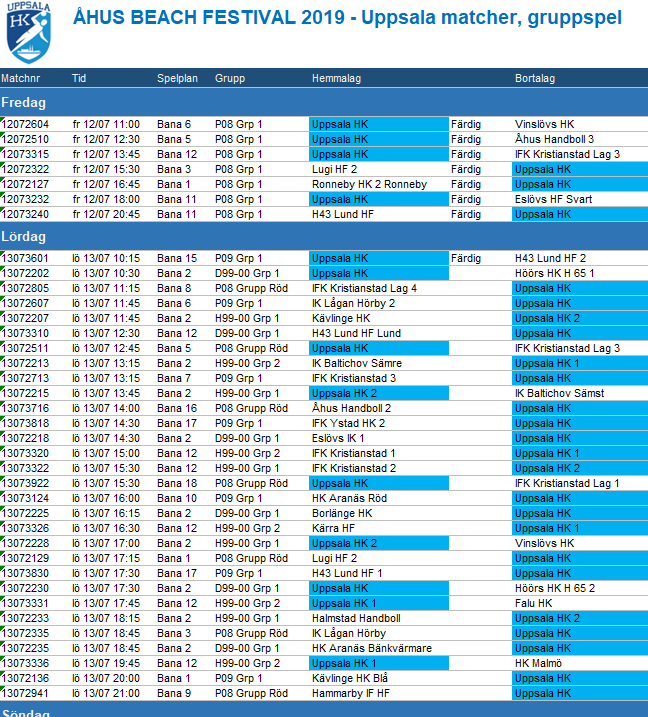Click Åhus Handboll 2 home team
The height and width of the screenshot is (717, 648).
coord(351,408)
